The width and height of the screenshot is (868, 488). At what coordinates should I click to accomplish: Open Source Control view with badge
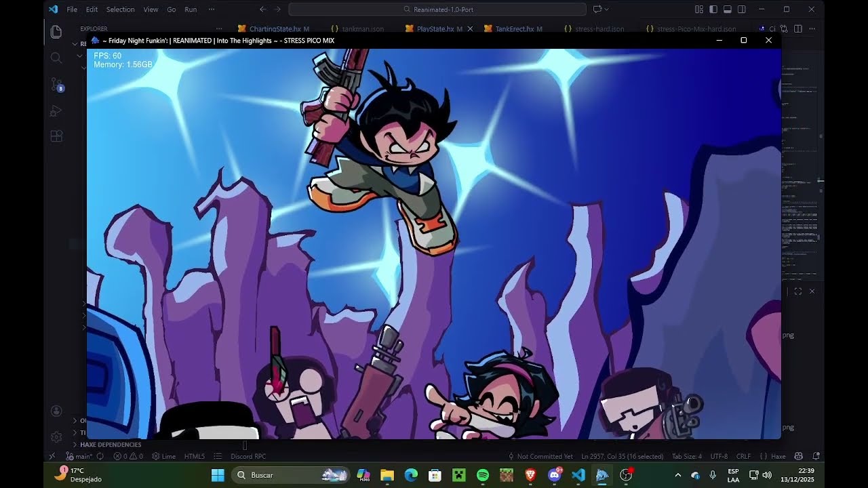[x=56, y=85]
